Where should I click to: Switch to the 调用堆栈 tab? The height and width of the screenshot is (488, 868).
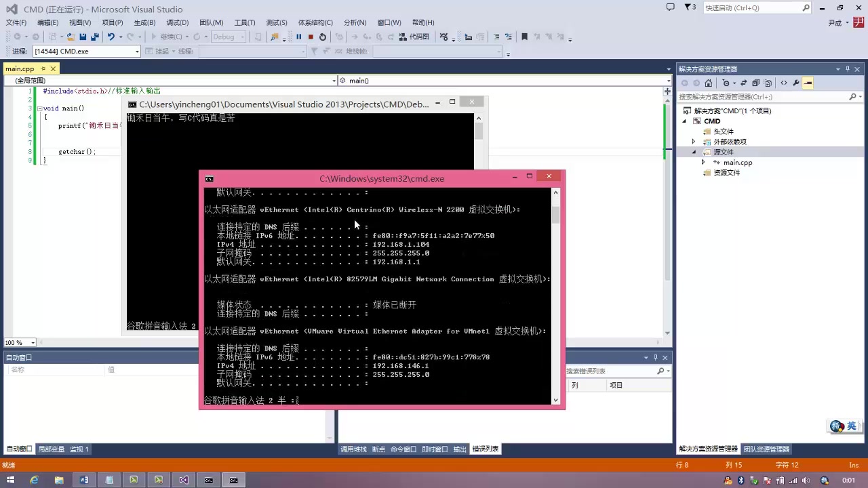point(353,449)
